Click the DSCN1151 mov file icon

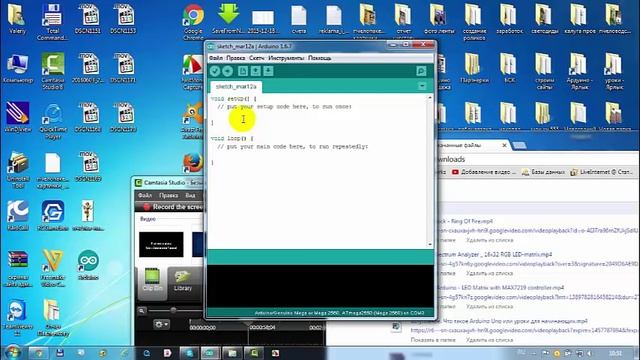(x=88, y=19)
